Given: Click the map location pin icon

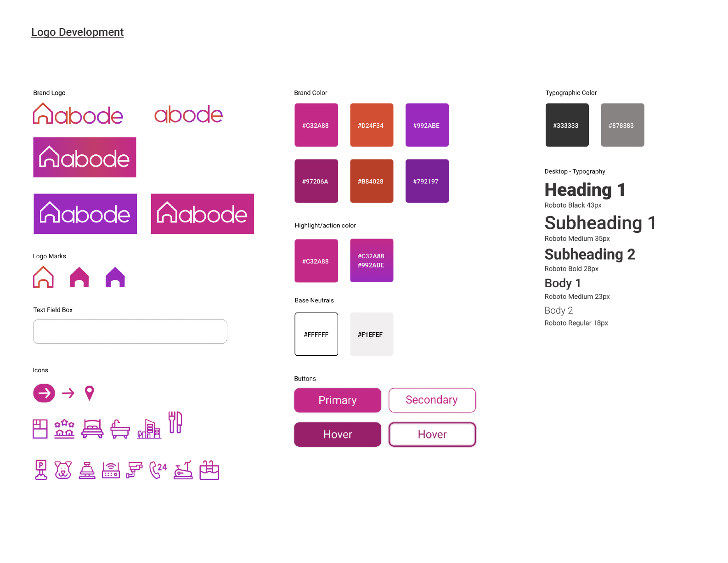Looking at the screenshot, I should [x=90, y=393].
